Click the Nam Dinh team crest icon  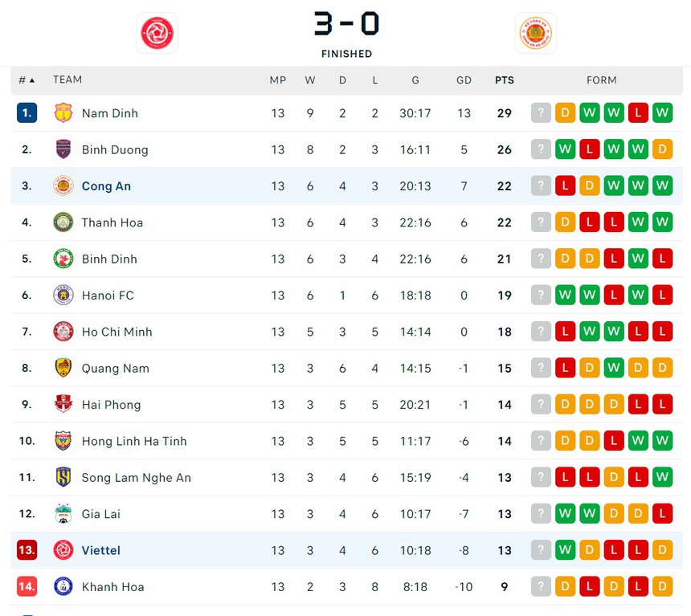[x=63, y=113]
